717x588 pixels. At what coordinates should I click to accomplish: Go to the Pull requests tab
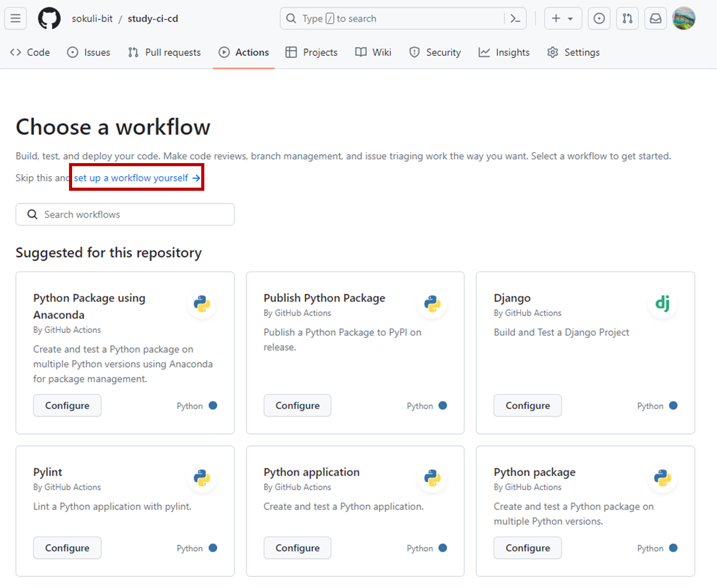[164, 52]
